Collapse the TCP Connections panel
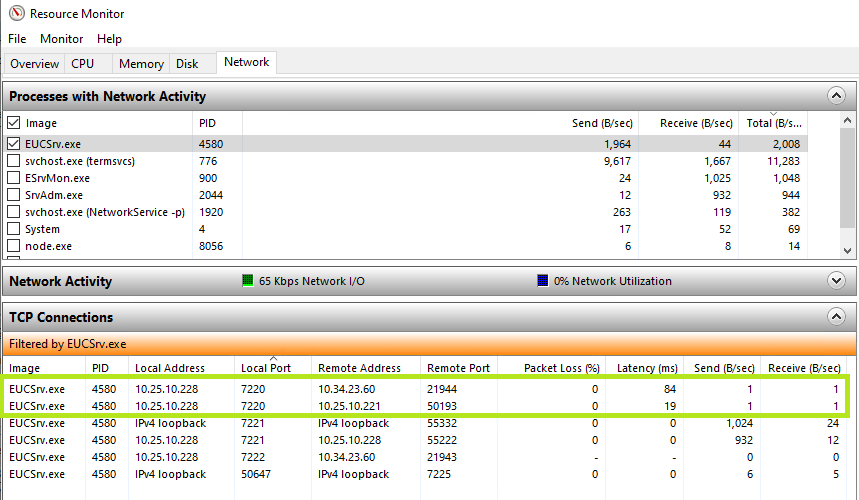Viewport: 859px width, 500px height. coord(836,317)
